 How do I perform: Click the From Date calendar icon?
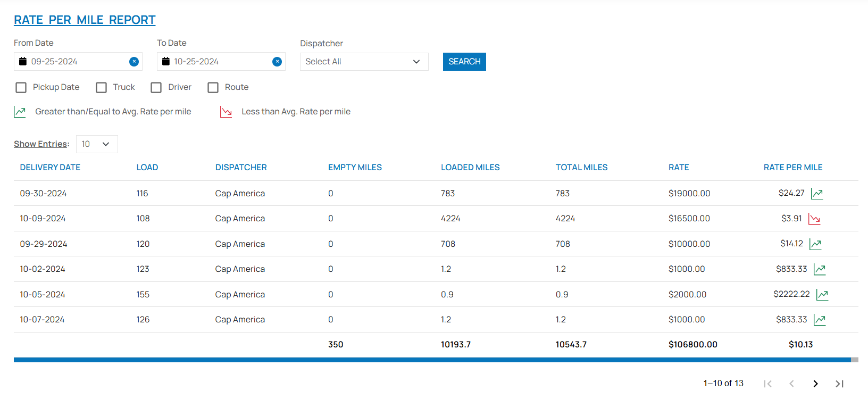click(x=23, y=62)
